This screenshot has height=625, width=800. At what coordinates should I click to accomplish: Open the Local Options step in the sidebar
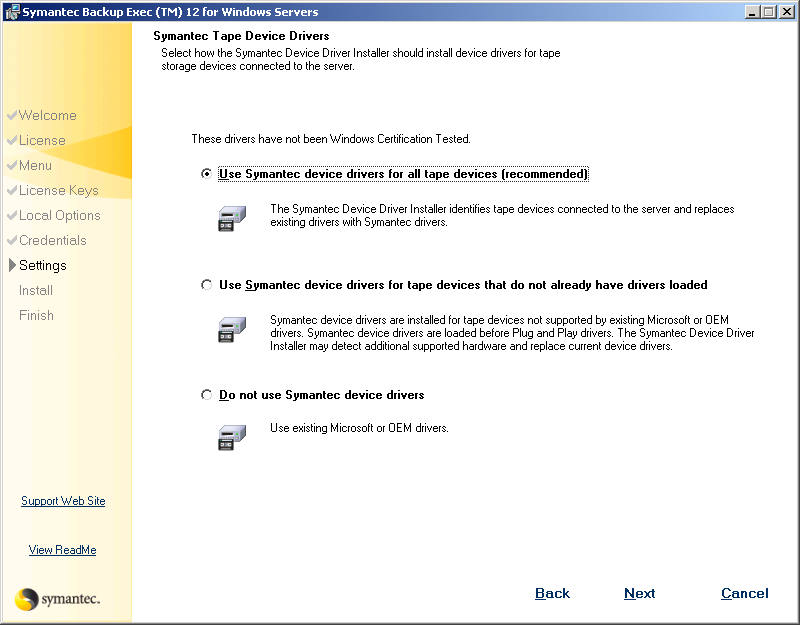60,215
